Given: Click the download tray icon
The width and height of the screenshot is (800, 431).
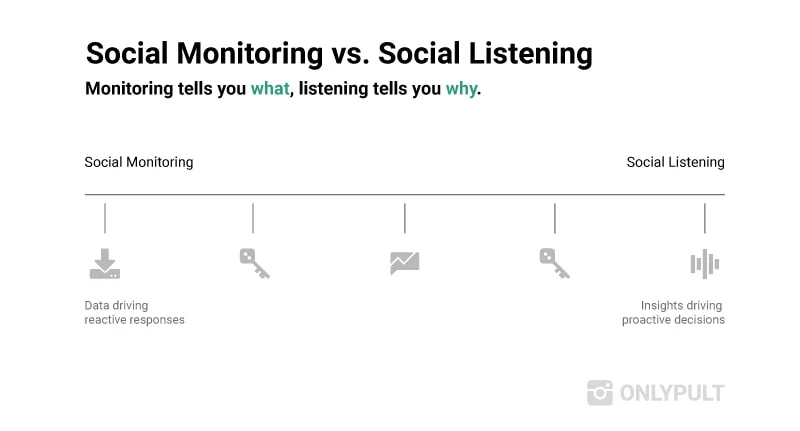Looking at the screenshot, I should pyautogui.click(x=105, y=264).
